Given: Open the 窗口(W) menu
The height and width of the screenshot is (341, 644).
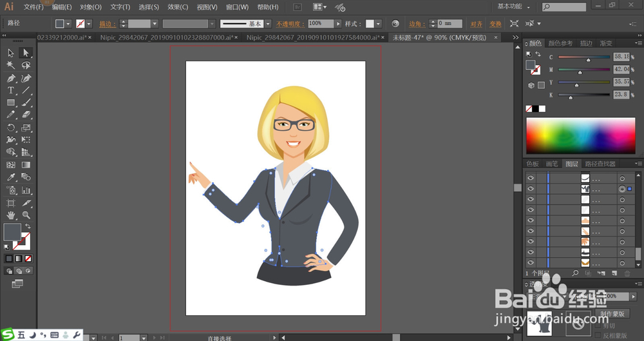Looking at the screenshot, I should coord(238,7).
